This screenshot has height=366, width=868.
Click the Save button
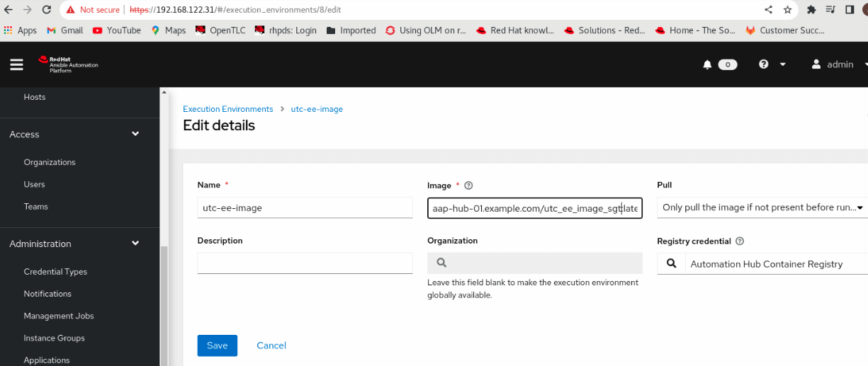pos(217,345)
